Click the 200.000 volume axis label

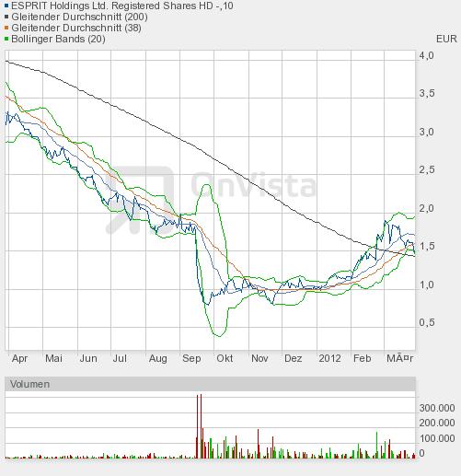(437, 423)
